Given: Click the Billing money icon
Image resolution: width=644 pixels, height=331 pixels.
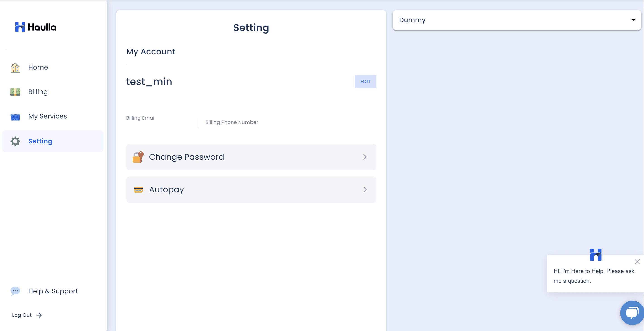Looking at the screenshot, I should tap(15, 92).
